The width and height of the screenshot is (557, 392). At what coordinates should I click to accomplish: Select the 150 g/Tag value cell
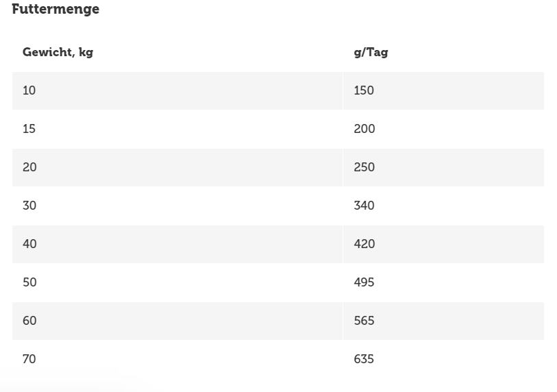[364, 90]
